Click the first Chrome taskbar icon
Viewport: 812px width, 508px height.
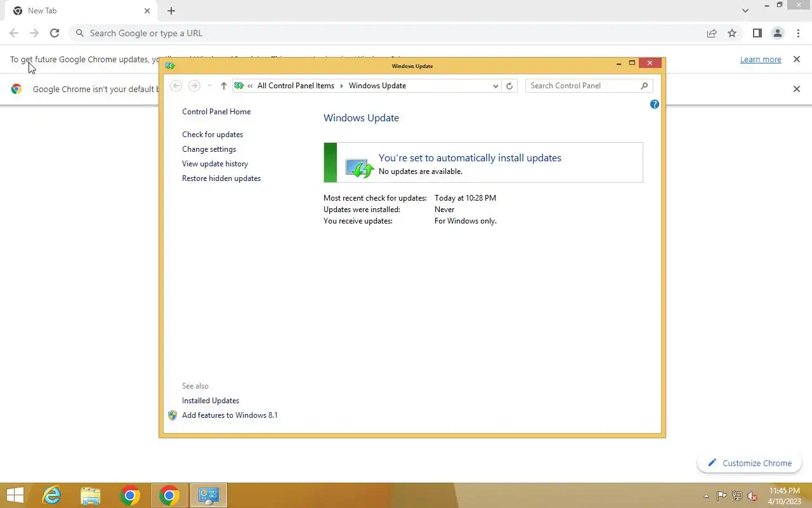pyautogui.click(x=130, y=495)
